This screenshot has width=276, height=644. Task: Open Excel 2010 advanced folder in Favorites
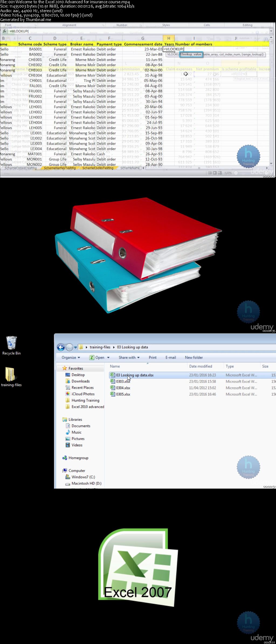[x=88, y=407]
